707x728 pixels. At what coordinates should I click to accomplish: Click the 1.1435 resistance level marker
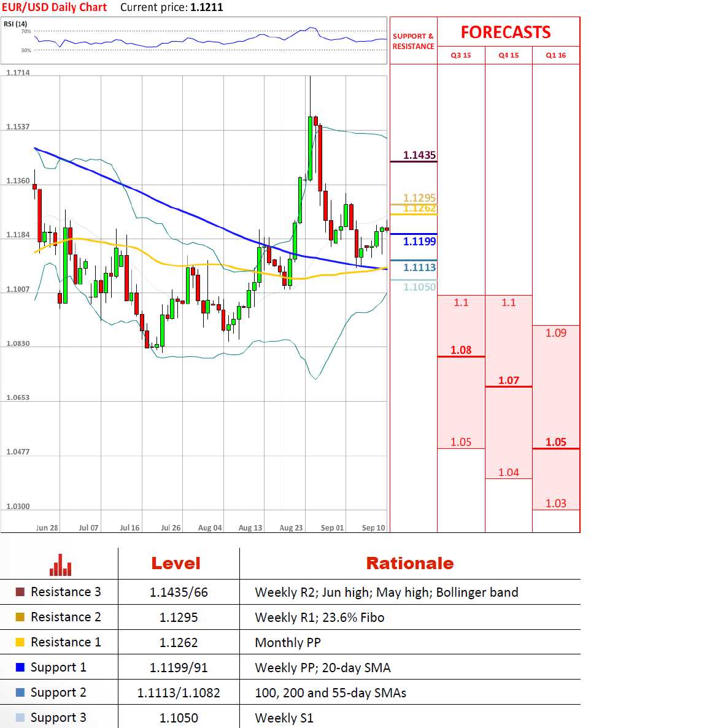point(419,155)
